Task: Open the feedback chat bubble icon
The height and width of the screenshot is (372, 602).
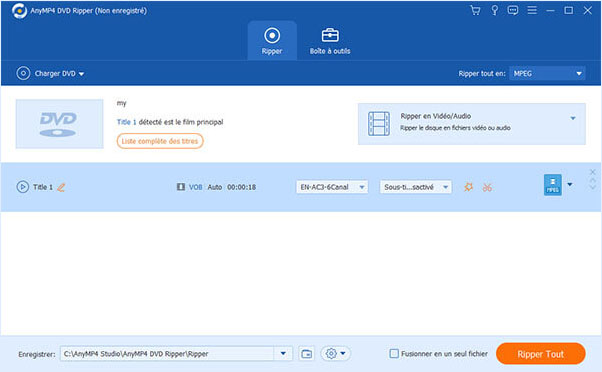Action: 513,10
